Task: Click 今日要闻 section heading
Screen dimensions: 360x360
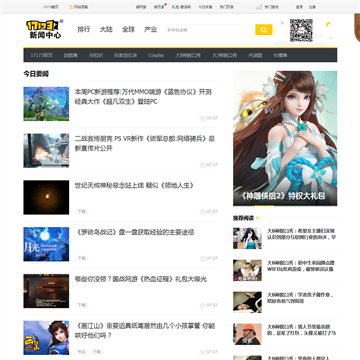Action: (36, 74)
